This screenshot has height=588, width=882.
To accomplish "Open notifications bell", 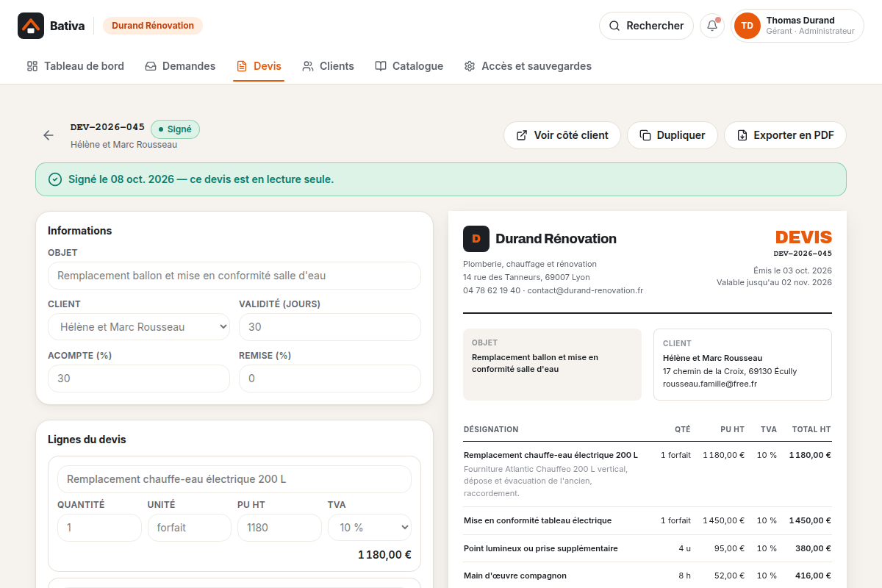I will click(x=712, y=26).
